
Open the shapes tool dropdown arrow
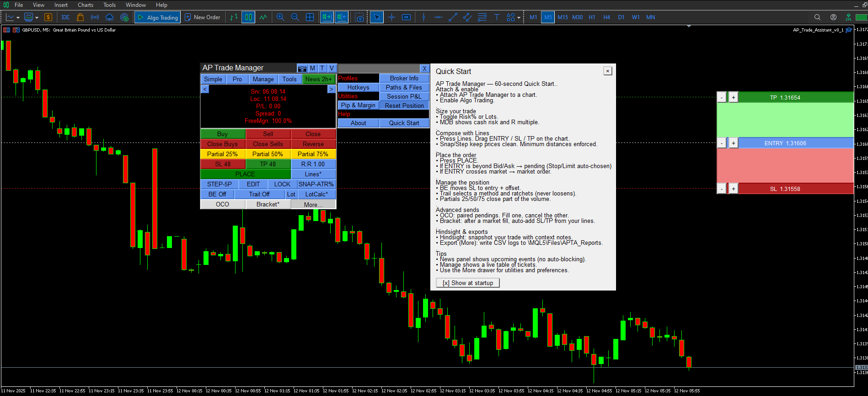[x=519, y=18]
